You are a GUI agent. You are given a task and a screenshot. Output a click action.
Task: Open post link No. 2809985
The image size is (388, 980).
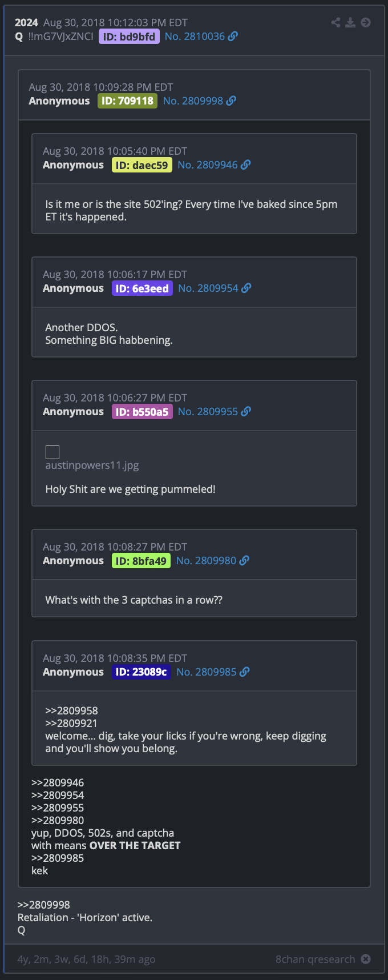207,672
